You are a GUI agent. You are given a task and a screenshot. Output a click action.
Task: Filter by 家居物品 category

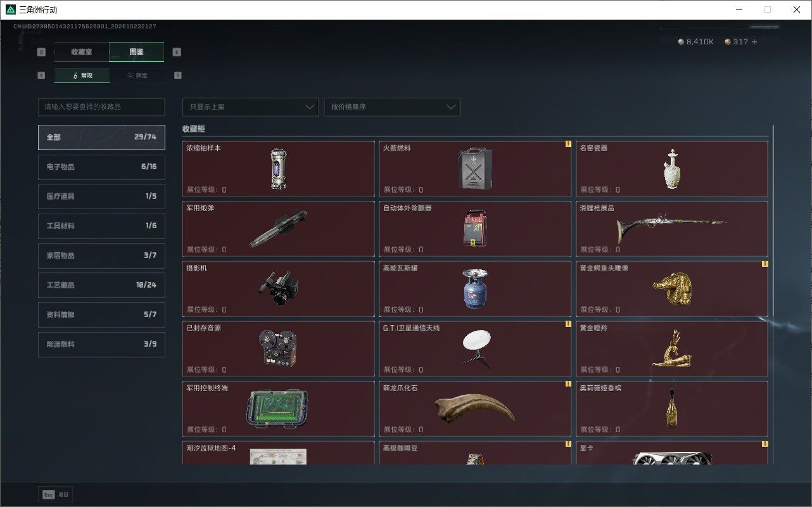point(101,255)
